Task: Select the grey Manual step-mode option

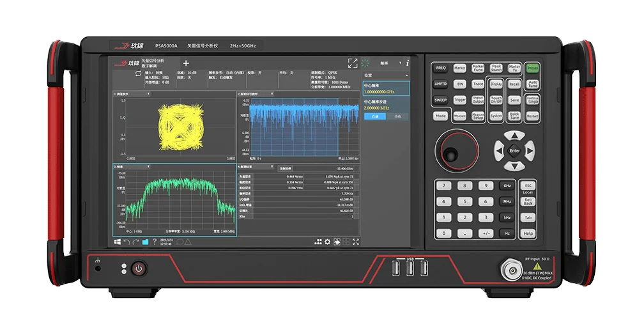Action: coord(397,116)
